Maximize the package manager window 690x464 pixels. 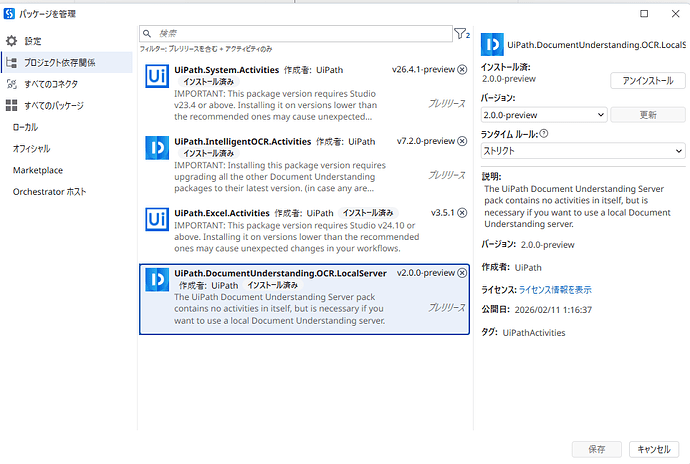(644, 14)
